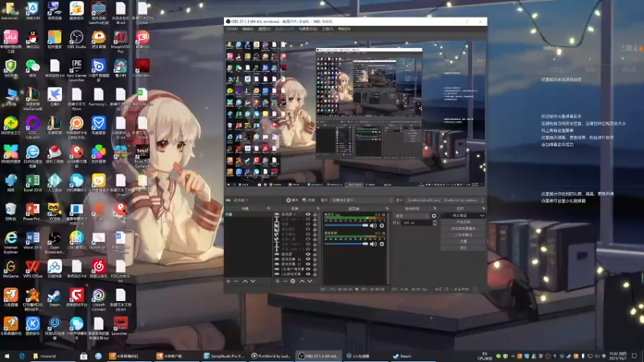This screenshot has height=362, width=644.
Task: Switch to Samplitude Pro X in the taskbar
Action: [225, 356]
